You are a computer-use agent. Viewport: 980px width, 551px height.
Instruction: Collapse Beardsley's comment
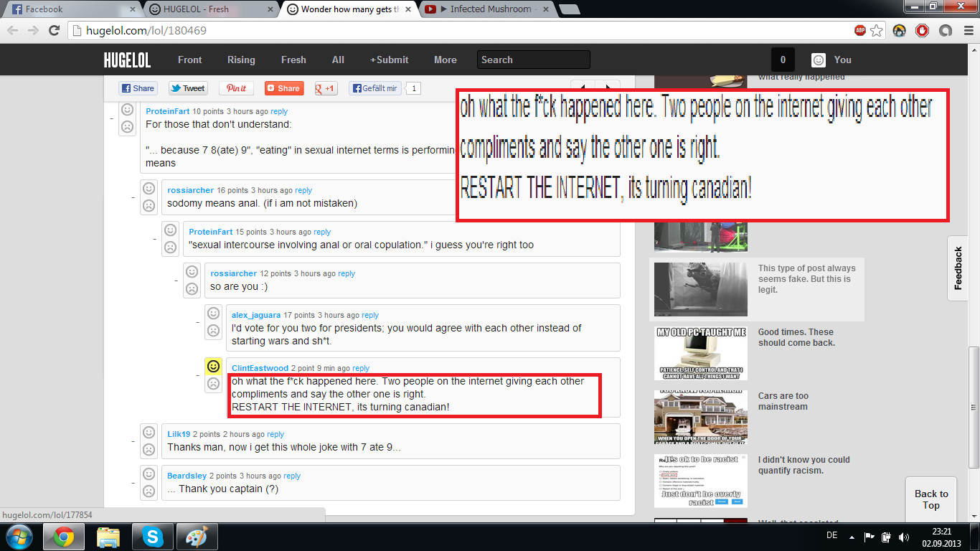click(134, 483)
